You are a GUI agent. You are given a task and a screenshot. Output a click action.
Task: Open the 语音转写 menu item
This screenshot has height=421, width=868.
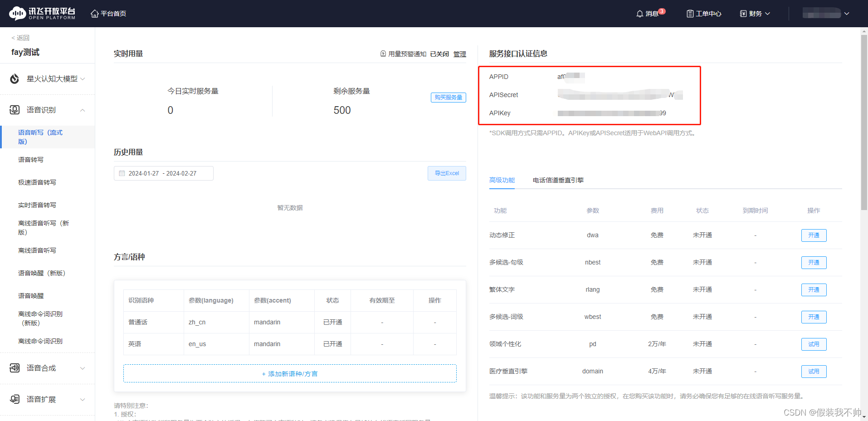point(31,160)
